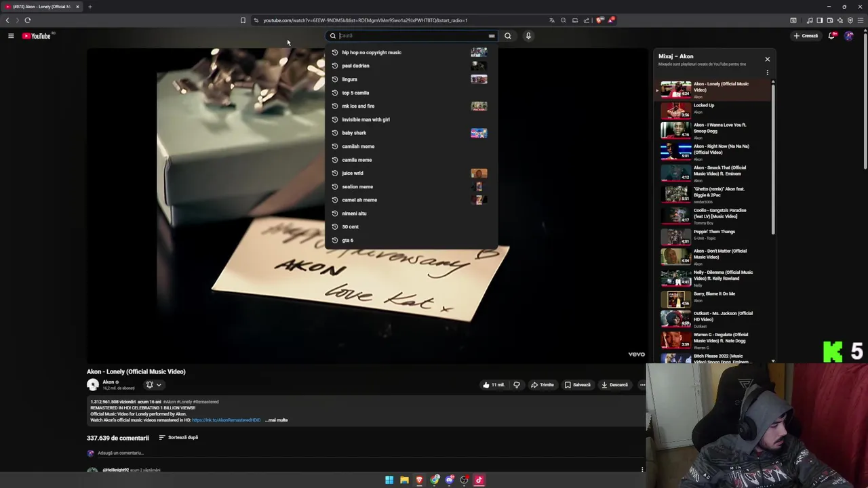Open the Brave Rewards triangle icon
The image size is (868, 488).
point(611,20)
